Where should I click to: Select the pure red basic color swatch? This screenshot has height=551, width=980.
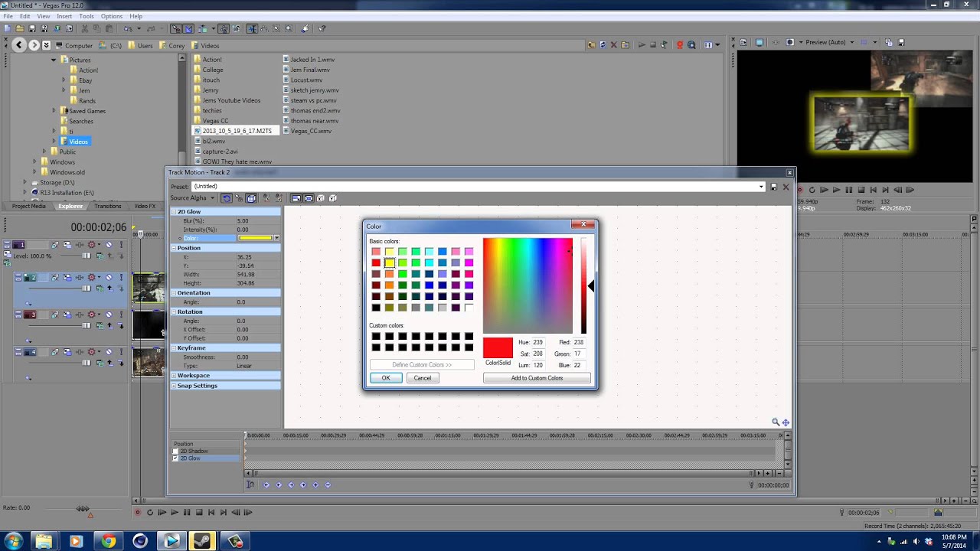[x=376, y=262]
